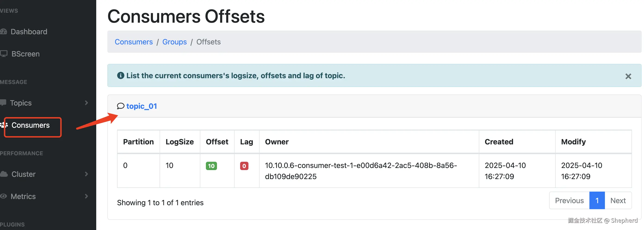Click the Metrics eye icon
This screenshot has width=644, height=230.
pos(3,196)
